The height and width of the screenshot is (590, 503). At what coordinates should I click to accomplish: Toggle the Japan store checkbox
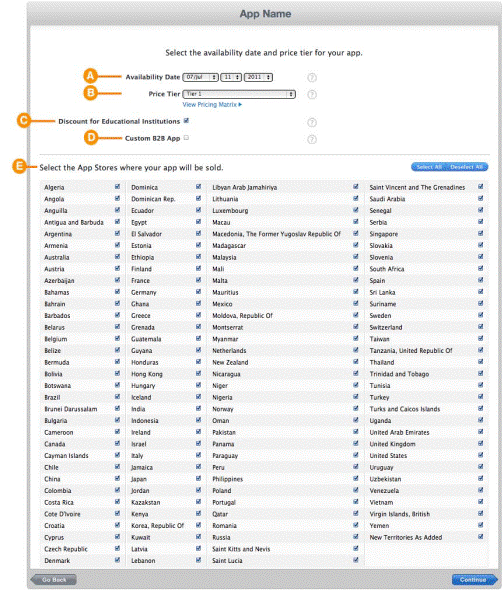pos(199,478)
